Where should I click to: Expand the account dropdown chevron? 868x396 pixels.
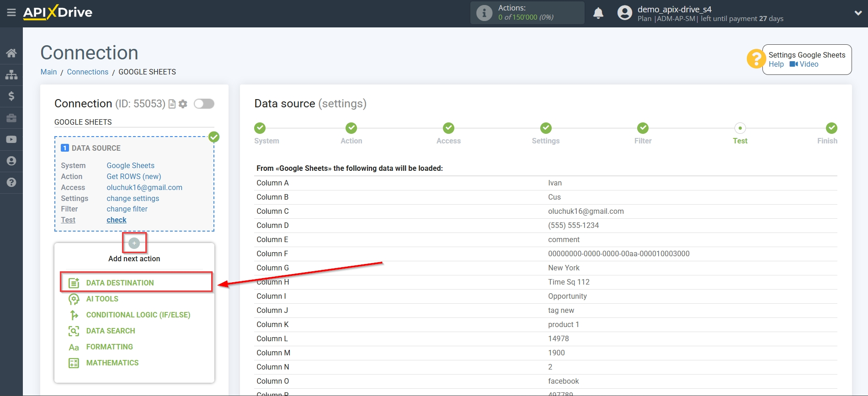pos(858,13)
